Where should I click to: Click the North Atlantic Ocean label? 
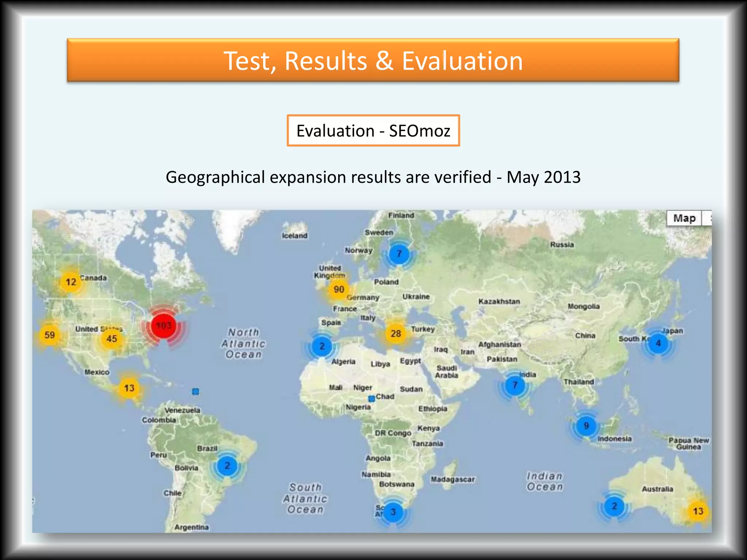pyautogui.click(x=244, y=343)
